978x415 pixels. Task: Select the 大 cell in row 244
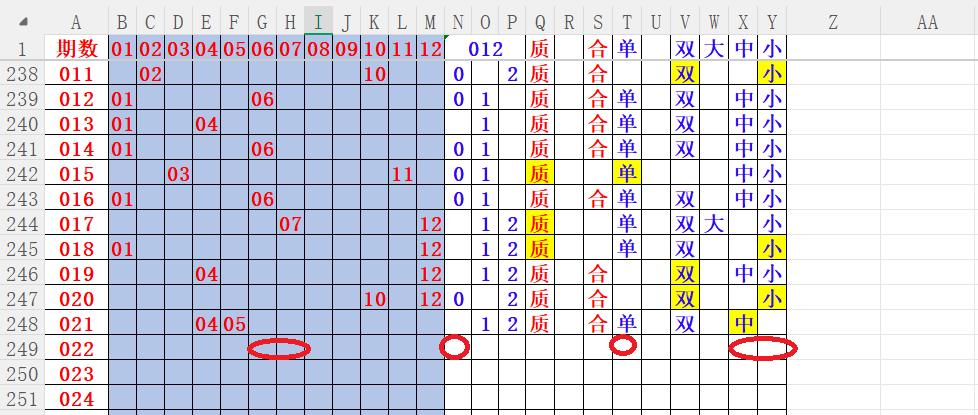pyautogui.click(x=713, y=223)
